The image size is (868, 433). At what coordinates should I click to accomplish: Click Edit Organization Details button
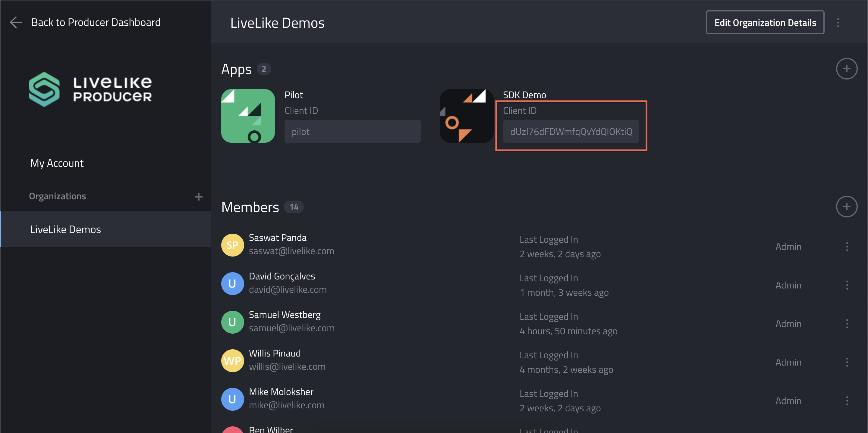[765, 23]
